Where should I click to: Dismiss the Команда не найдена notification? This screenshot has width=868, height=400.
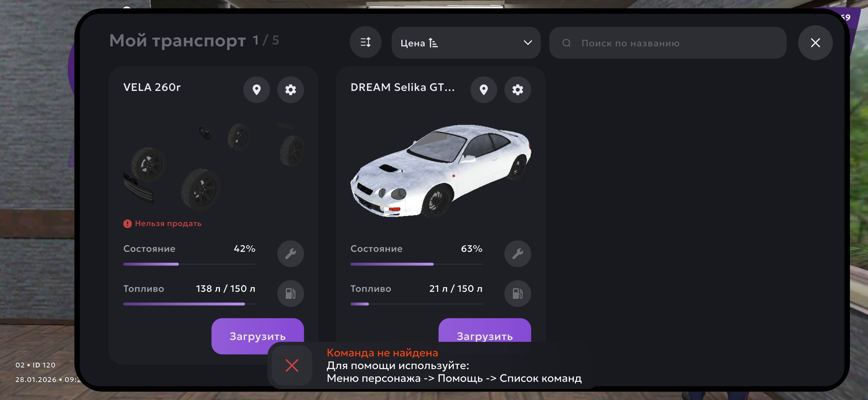[x=292, y=365]
